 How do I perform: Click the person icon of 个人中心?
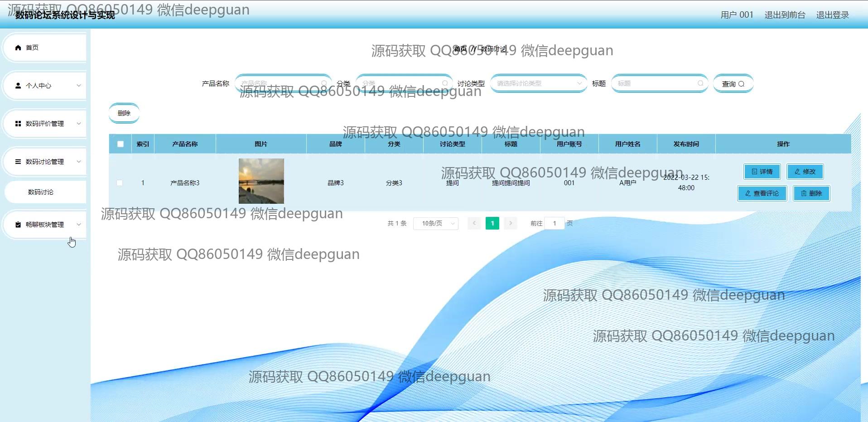[x=18, y=86]
